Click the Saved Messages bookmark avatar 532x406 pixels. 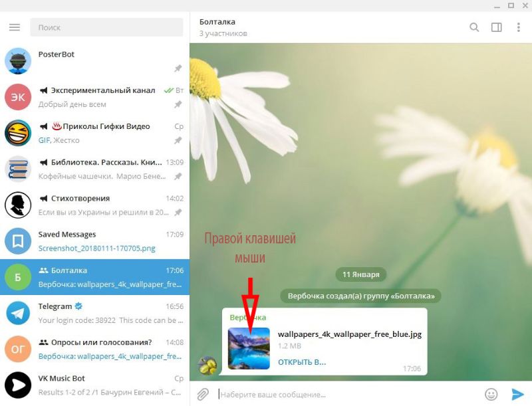point(18,241)
